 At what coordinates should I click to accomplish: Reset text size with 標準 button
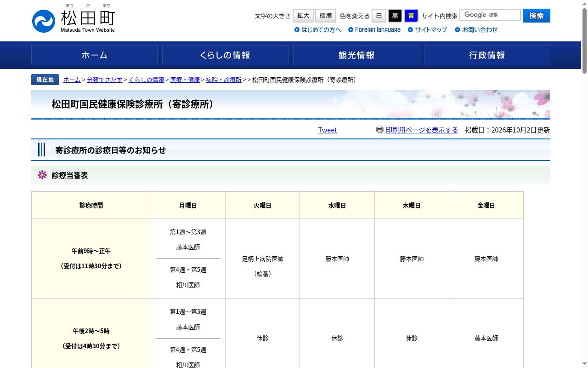(326, 16)
